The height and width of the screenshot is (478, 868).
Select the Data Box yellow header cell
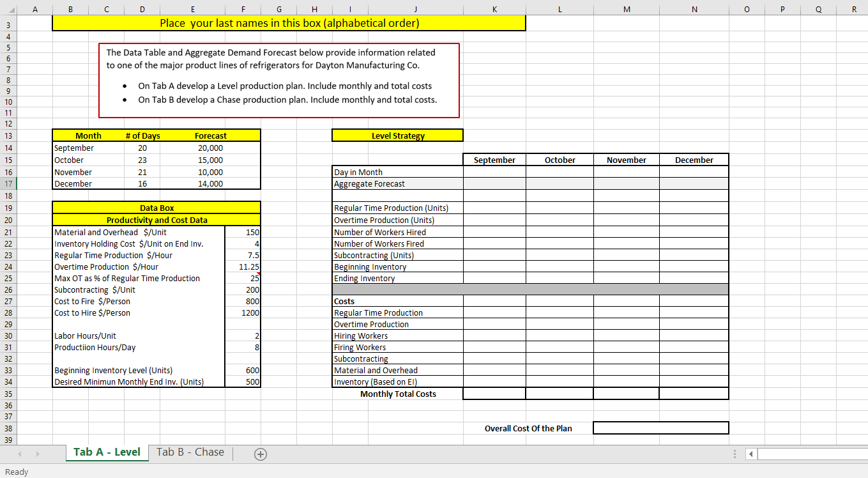point(155,207)
